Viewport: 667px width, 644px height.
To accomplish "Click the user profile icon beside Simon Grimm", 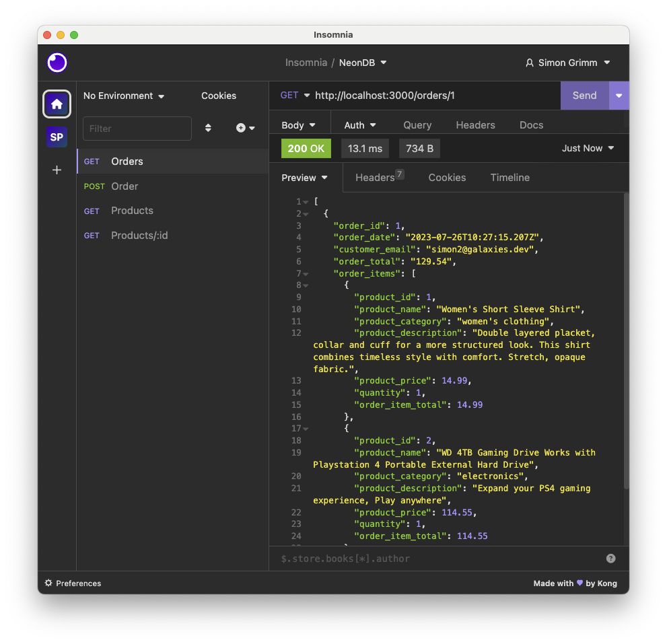I will tap(529, 63).
